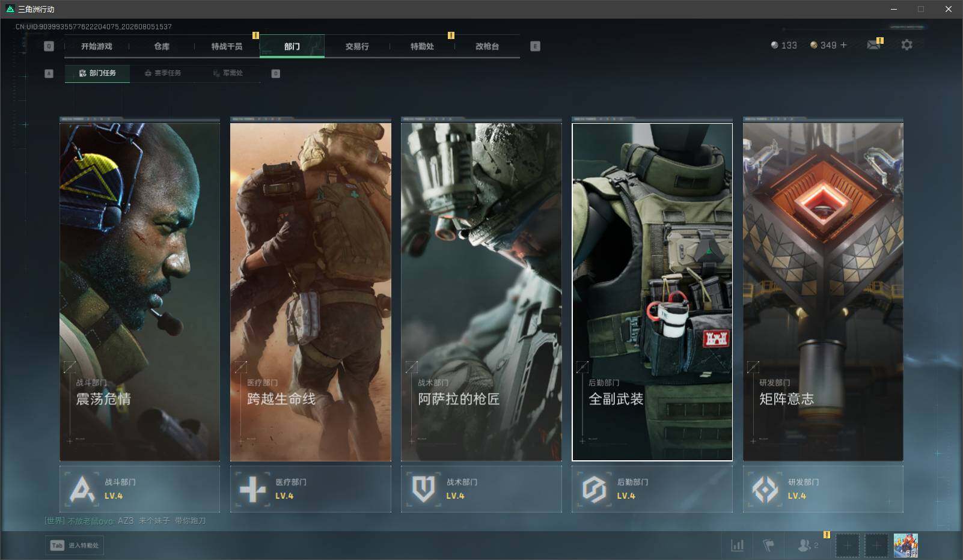The image size is (963, 560).
Task: Click the corner marker icon on 跨越生命线 card
Action: click(x=240, y=367)
